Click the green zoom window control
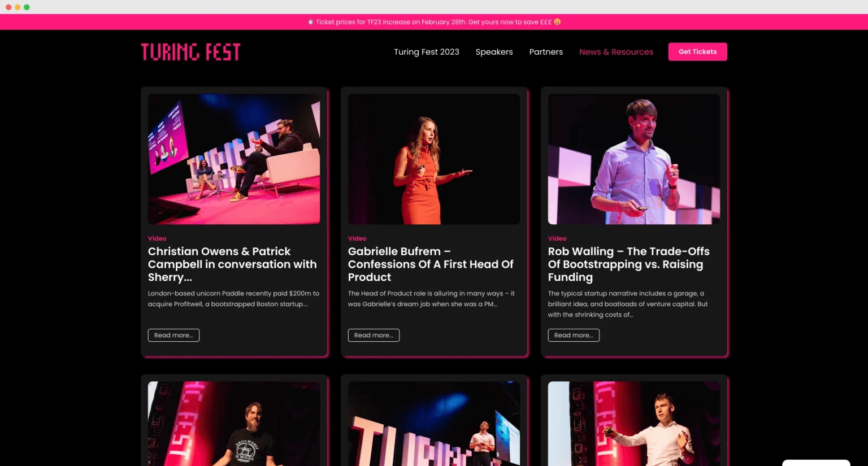This screenshot has width=868, height=466. click(x=27, y=7)
